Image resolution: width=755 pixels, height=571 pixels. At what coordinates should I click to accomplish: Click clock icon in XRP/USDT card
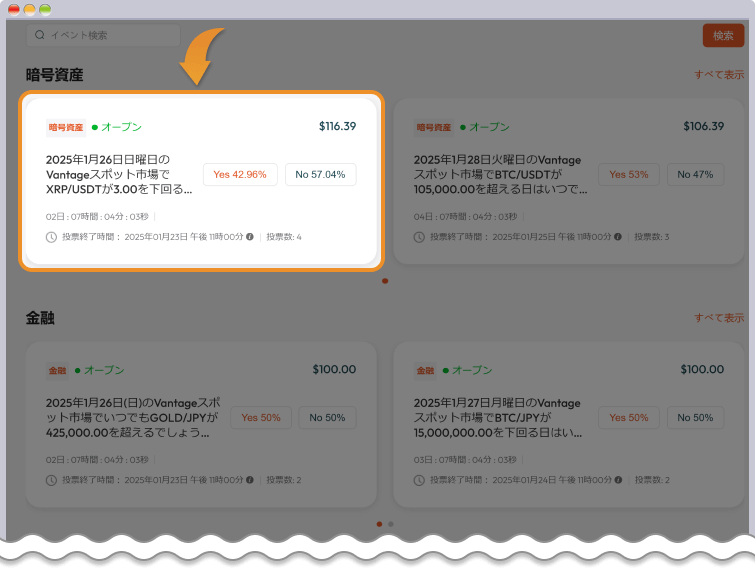click(x=51, y=237)
